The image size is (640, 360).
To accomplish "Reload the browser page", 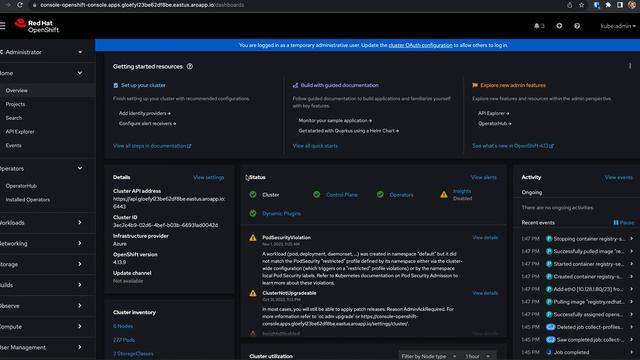I will point(20,5).
